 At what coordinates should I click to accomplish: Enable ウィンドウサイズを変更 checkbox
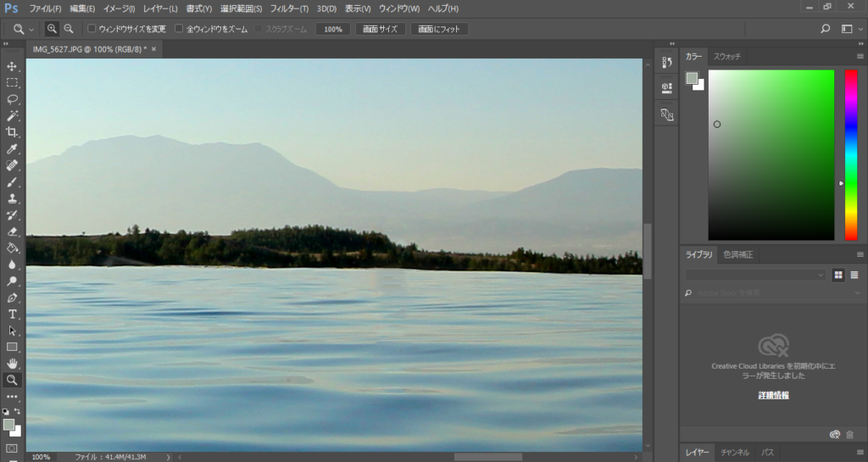pos(92,29)
